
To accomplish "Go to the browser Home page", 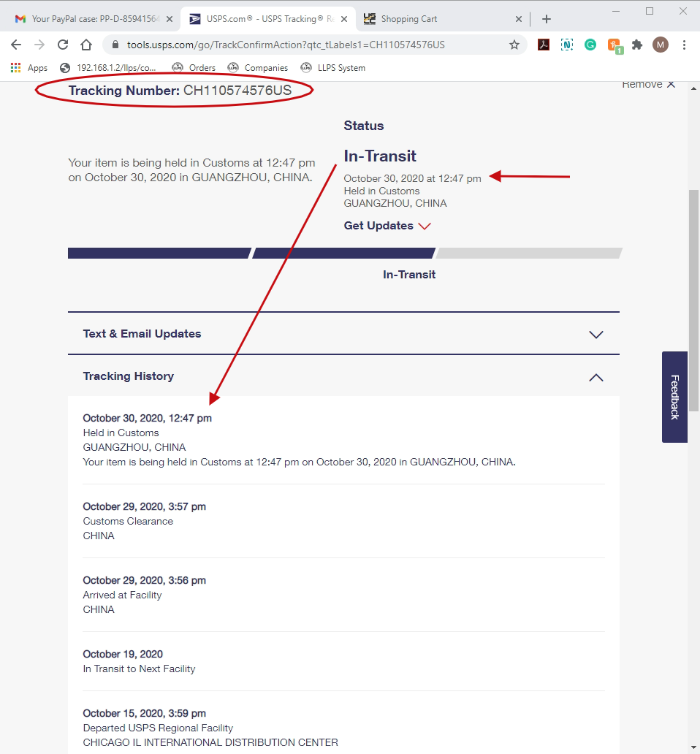I will click(x=86, y=45).
